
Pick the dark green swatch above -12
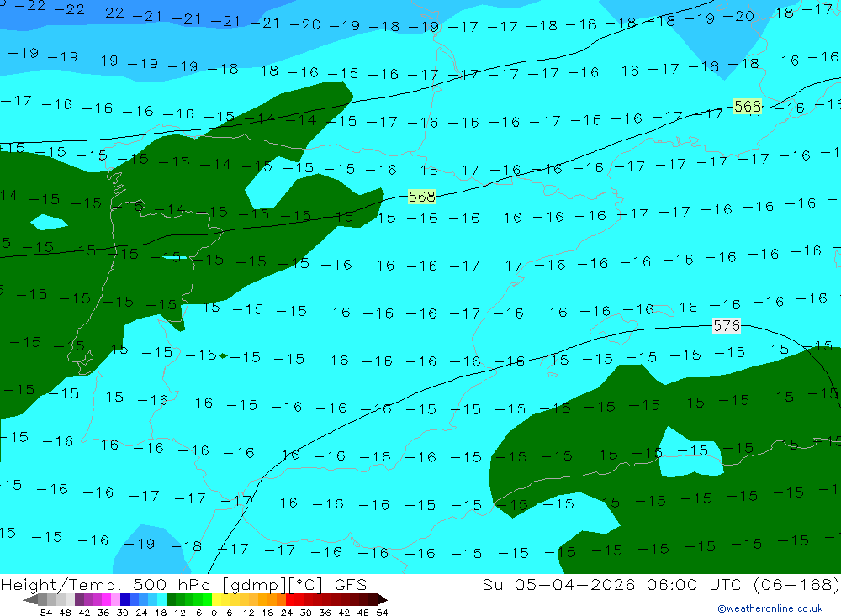(171, 599)
